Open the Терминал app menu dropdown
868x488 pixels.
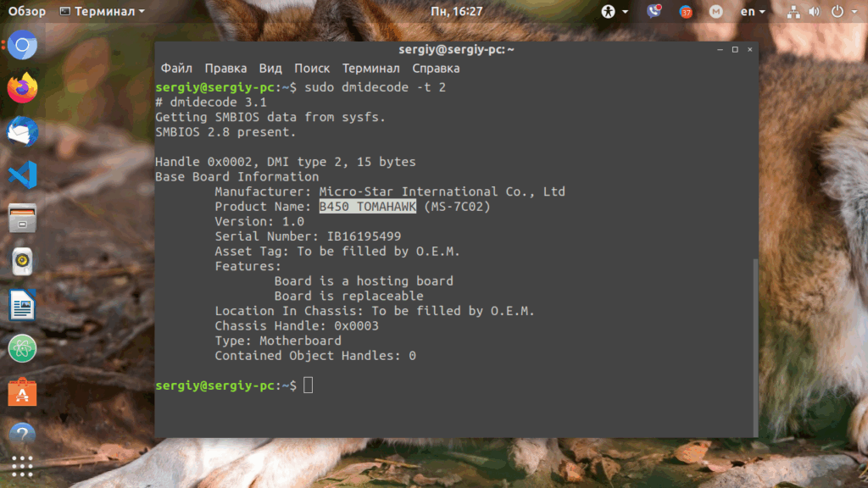click(103, 11)
